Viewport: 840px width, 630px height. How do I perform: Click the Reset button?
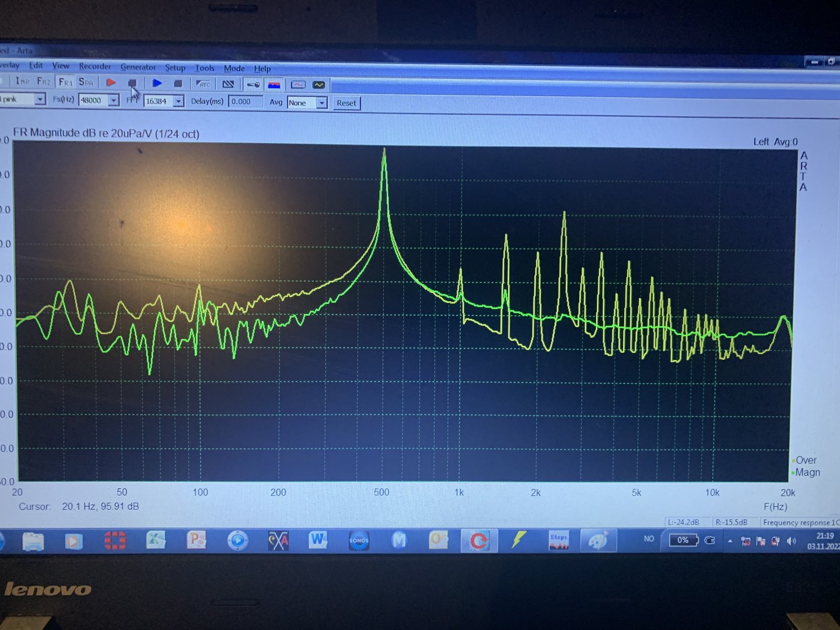[346, 103]
